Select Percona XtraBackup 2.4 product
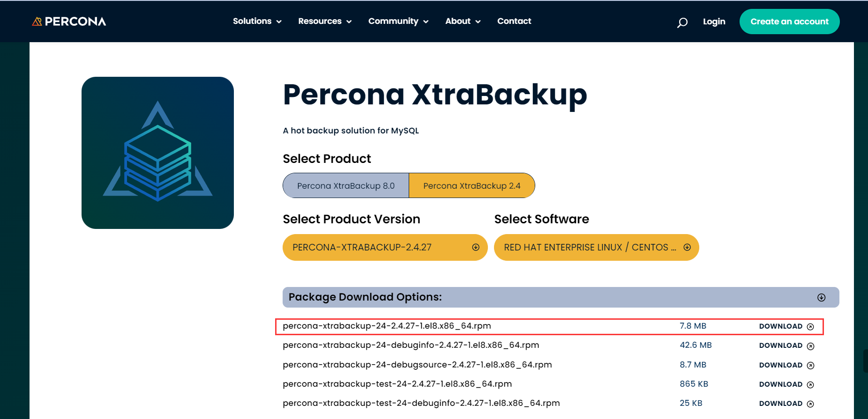 [x=472, y=185]
